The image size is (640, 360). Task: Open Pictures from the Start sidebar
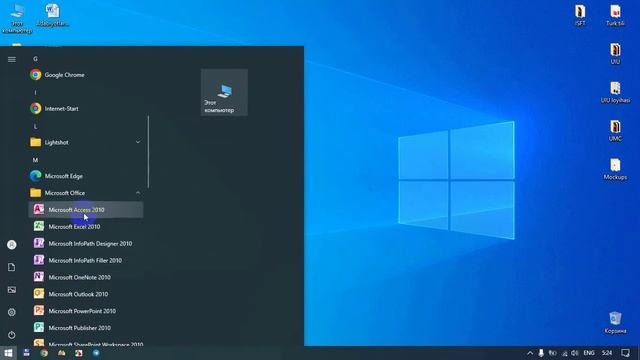coord(12,290)
